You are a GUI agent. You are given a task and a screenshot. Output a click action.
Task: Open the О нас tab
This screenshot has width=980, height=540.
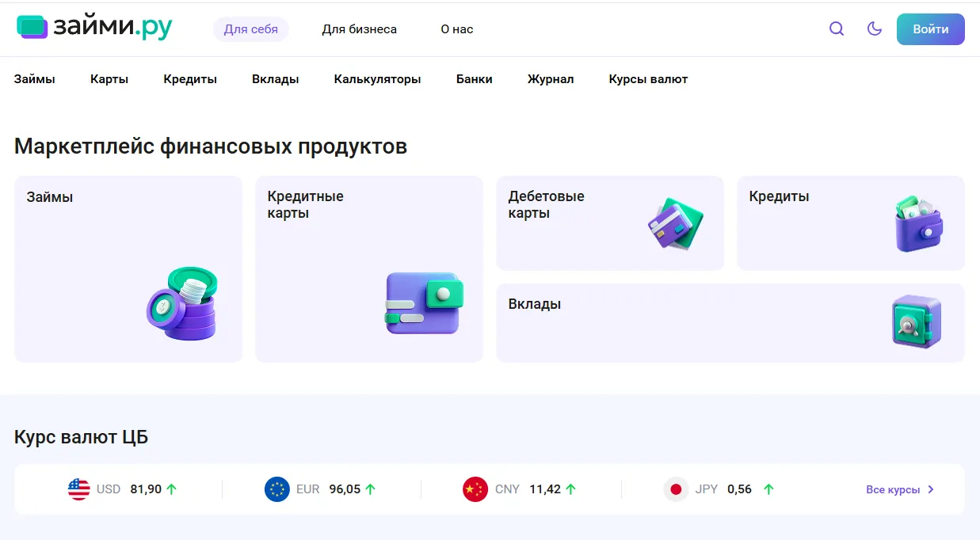tap(457, 29)
